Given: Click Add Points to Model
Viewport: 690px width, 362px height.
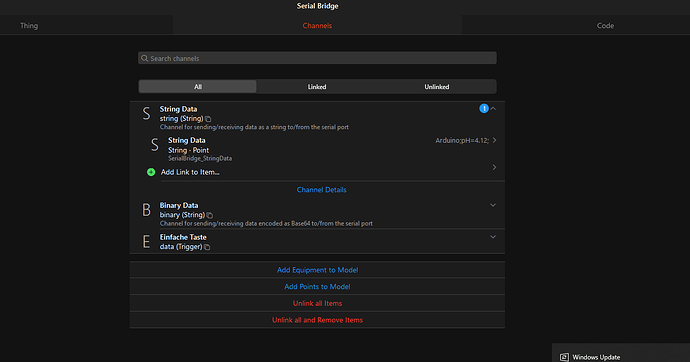Looking at the screenshot, I should (x=317, y=286).
